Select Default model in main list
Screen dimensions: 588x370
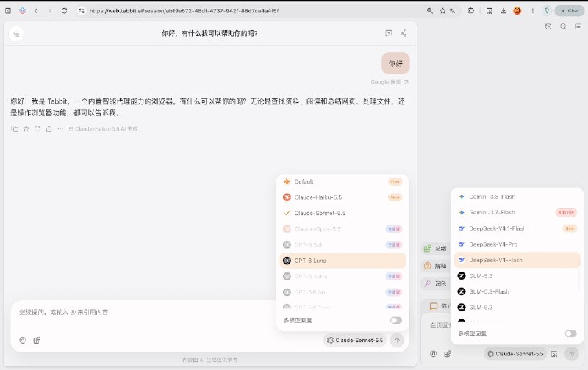click(343, 181)
